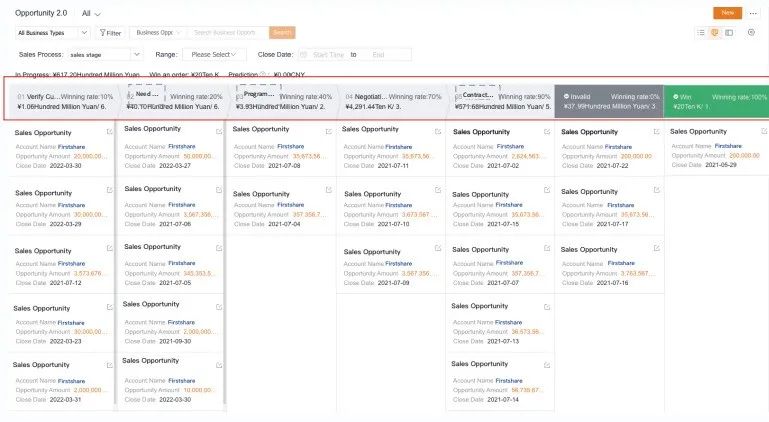
Task: Select the 05 Contract... stage header
Action: [501, 102]
